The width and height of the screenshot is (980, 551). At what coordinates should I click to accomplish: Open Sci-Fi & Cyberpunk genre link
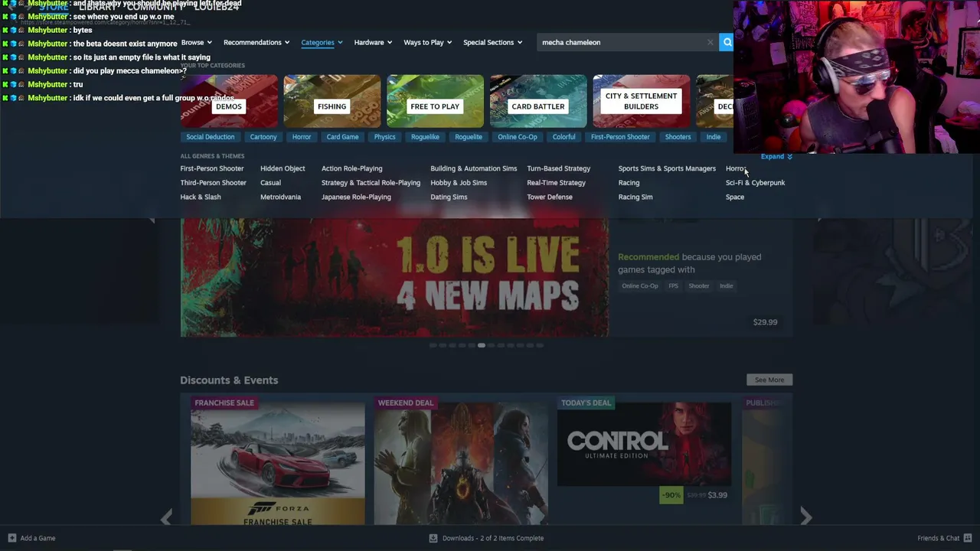pos(755,183)
